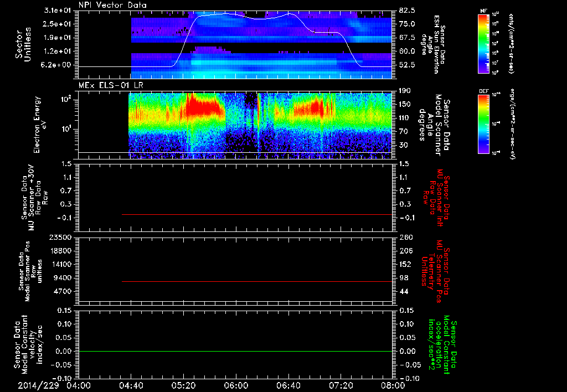Viewport: 567px width, 392px height.
Task: Click the '9400' scanner position tick
Action: tap(63, 278)
